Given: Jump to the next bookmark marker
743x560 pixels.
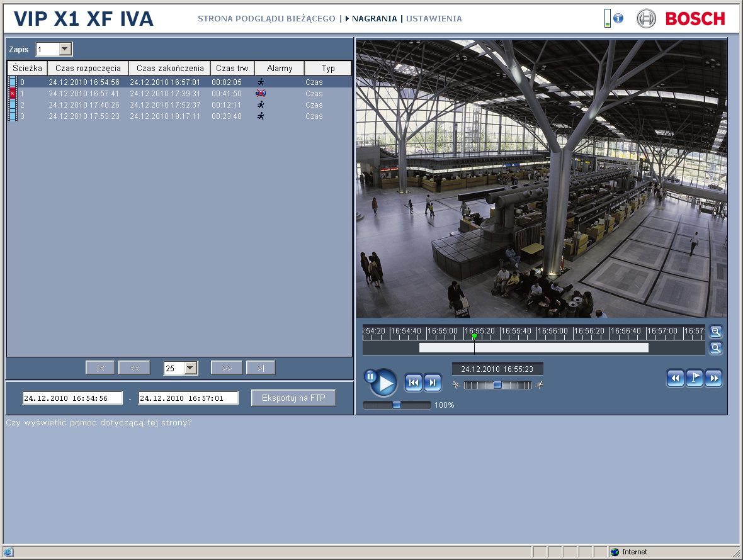Looking at the screenshot, I should tap(713, 378).
